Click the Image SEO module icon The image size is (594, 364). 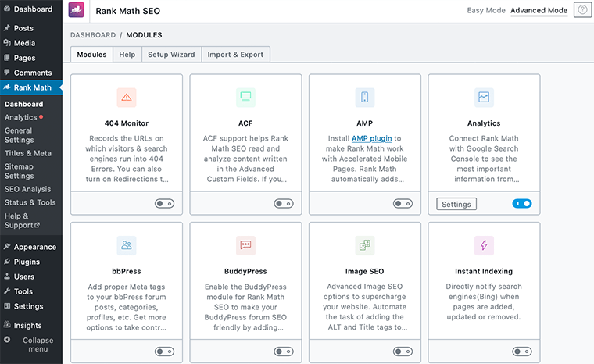click(x=365, y=245)
